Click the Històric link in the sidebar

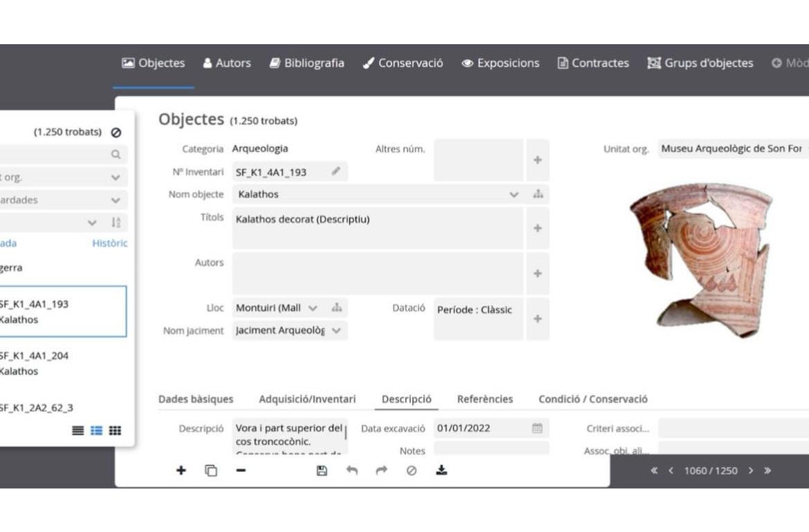point(110,243)
